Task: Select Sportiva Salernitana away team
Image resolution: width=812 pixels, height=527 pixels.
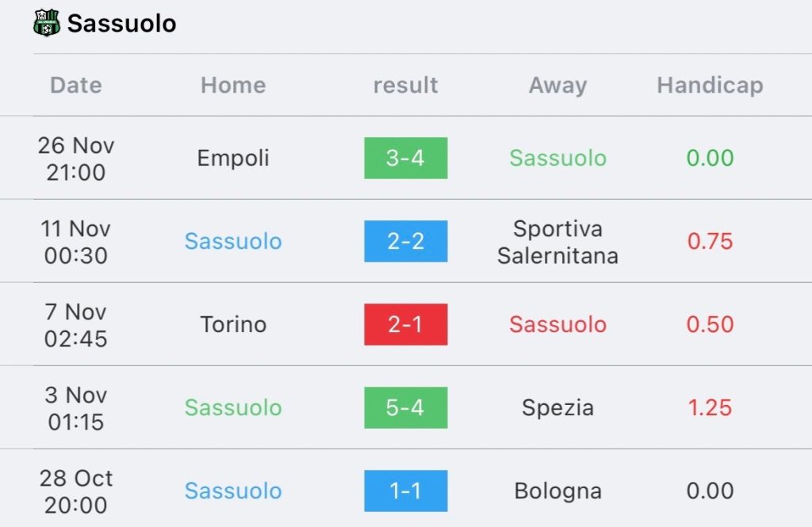Action: click(557, 242)
